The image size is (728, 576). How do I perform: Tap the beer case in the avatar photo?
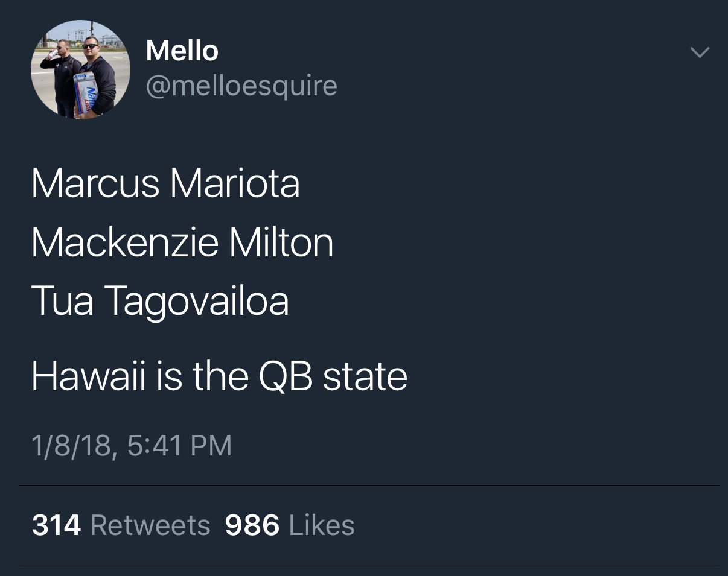point(85,94)
